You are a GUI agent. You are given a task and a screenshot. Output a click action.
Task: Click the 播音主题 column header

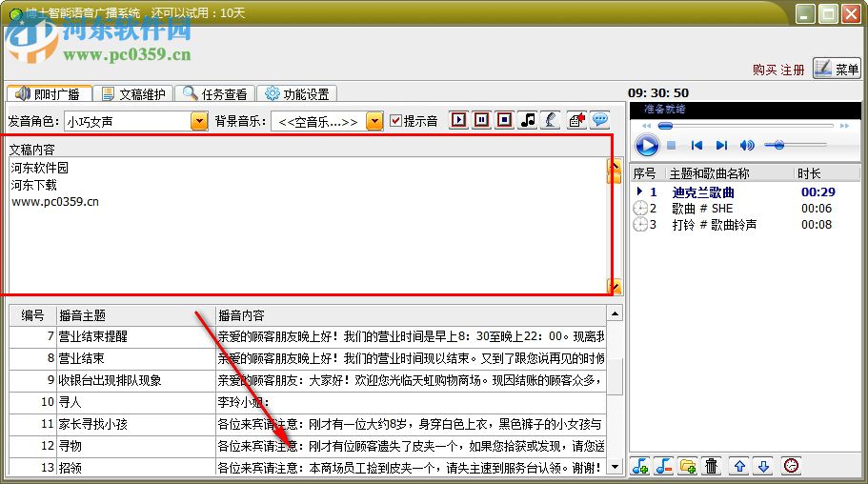(136, 315)
